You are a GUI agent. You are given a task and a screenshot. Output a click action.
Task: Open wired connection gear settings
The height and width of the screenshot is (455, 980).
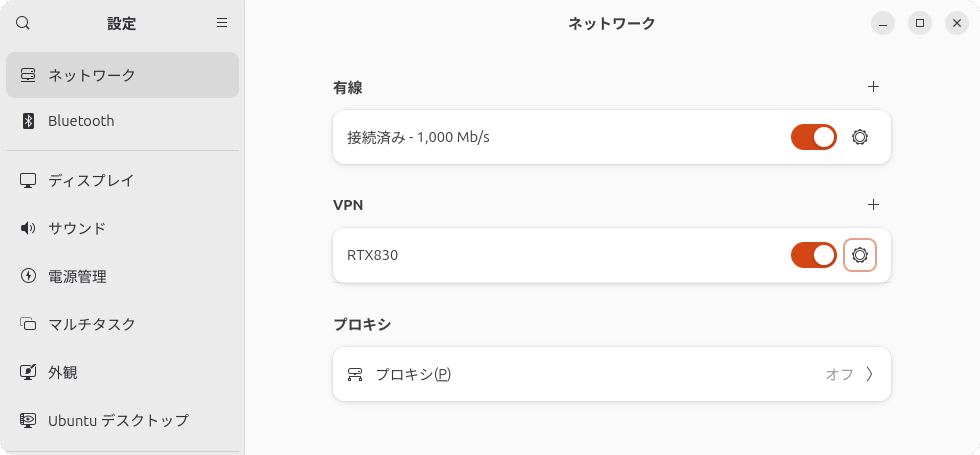point(860,137)
